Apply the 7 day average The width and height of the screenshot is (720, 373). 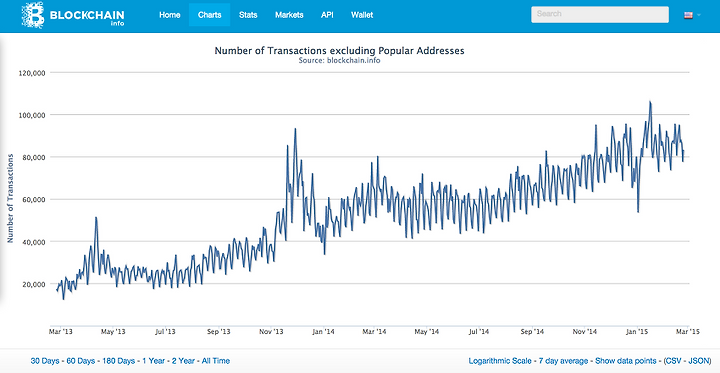563,361
